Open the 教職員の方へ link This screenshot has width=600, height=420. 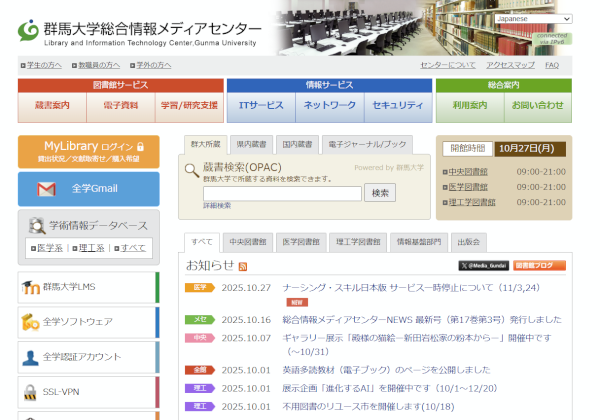pyautogui.click(x=99, y=65)
